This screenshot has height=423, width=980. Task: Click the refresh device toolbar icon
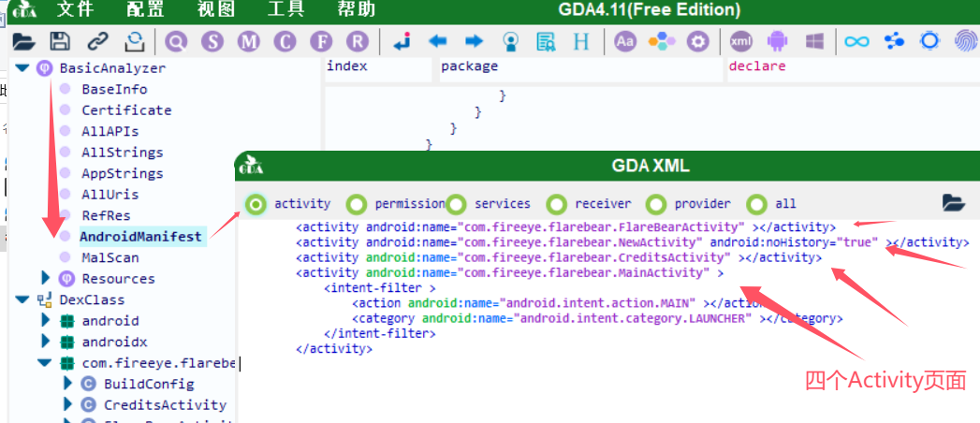tap(134, 42)
